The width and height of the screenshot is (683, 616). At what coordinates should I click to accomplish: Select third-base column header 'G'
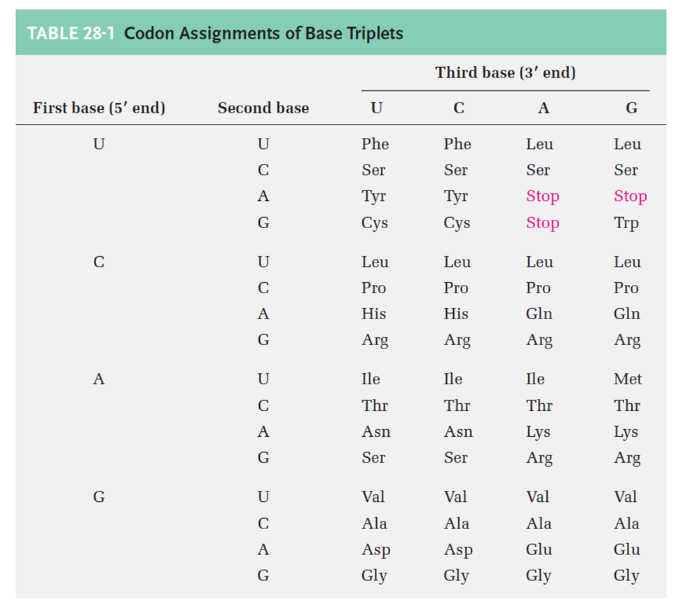click(x=631, y=108)
